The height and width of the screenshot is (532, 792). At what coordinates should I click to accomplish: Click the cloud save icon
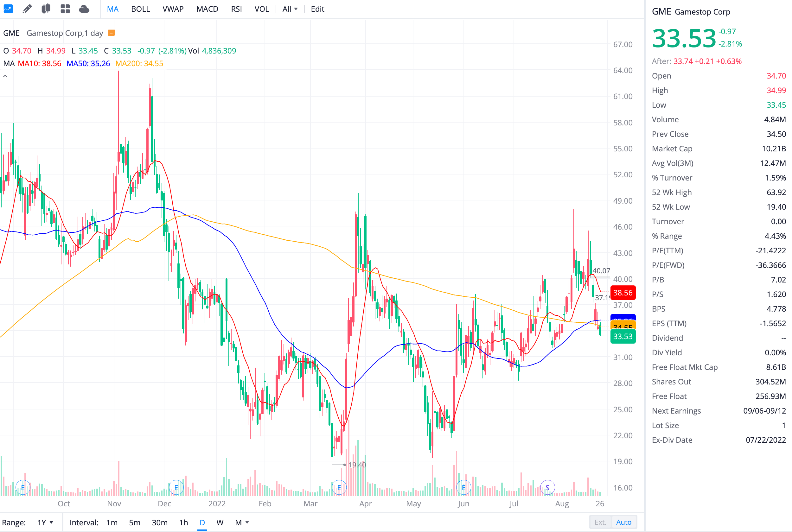click(84, 9)
